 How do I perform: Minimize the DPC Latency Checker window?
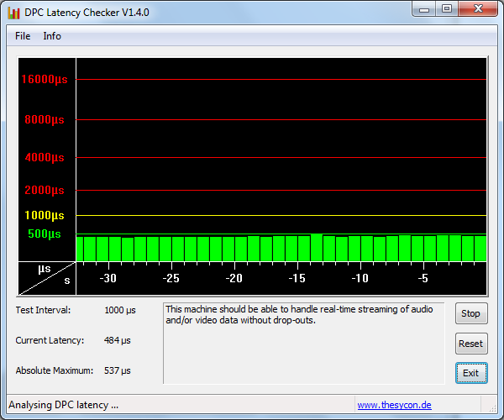(x=424, y=9)
